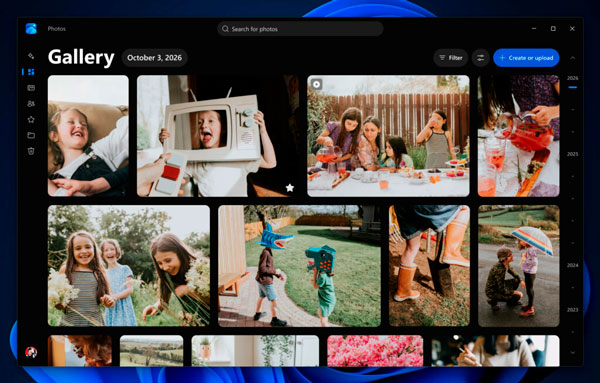Click favorite star on cardboard TV photo
This screenshot has height=383, width=600.
coord(290,188)
